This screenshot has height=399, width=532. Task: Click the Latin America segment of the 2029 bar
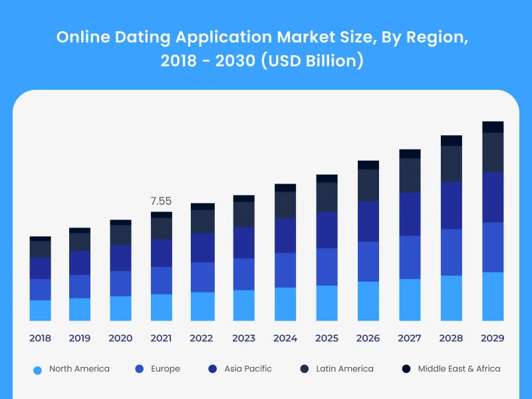click(493, 152)
